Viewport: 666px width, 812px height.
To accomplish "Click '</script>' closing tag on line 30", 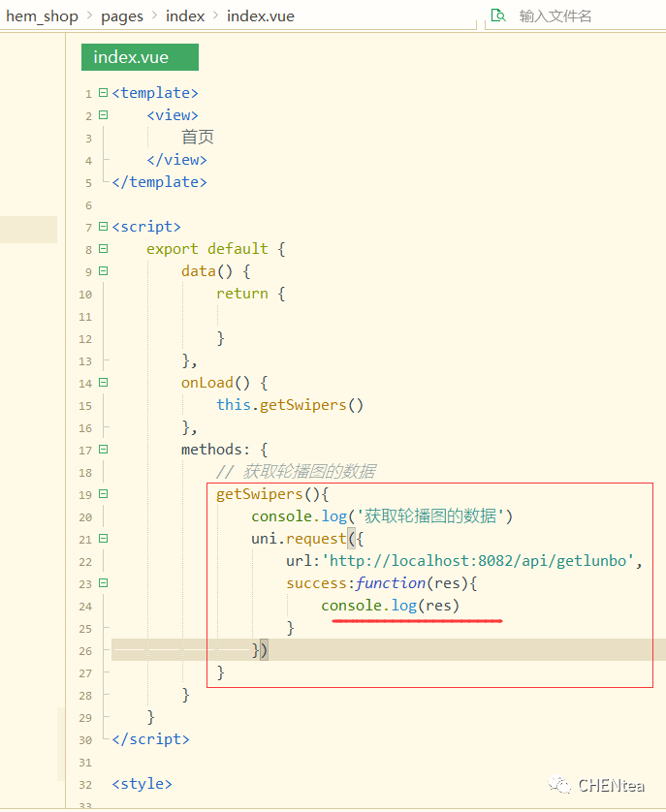I will [151, 739].
